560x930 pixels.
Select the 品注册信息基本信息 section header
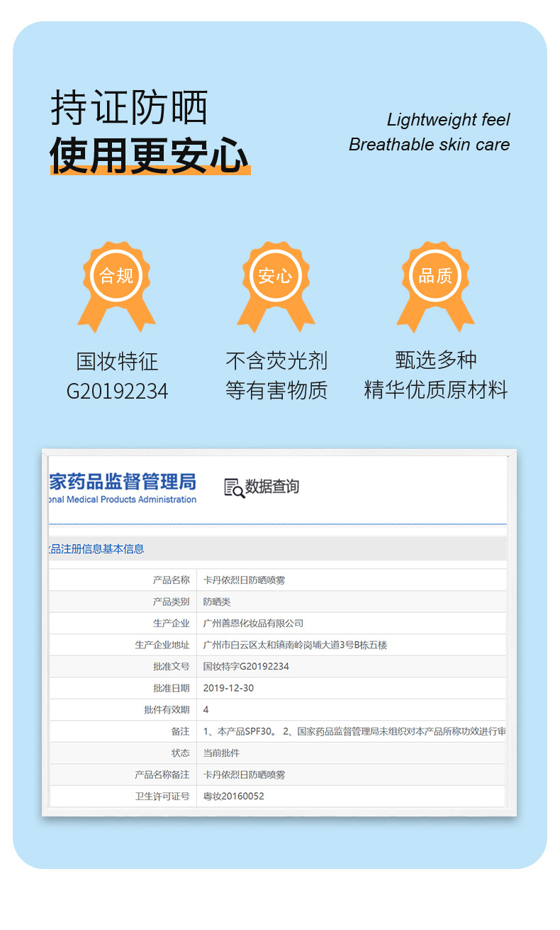click(96, 548)
